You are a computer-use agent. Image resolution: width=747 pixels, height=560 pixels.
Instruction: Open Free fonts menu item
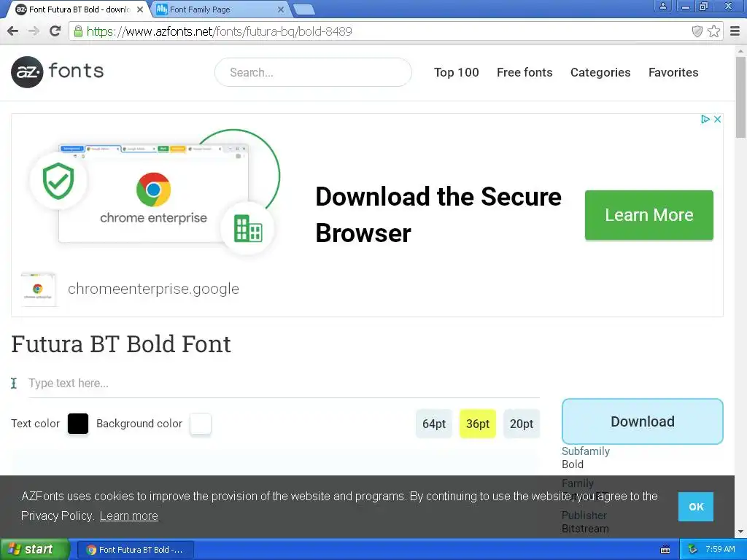click(525, 72)
